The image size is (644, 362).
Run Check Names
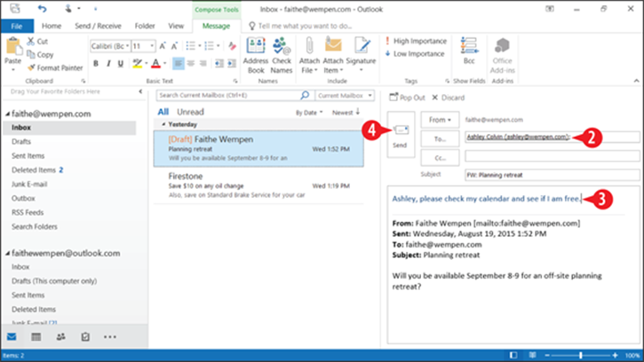point(282,55)
